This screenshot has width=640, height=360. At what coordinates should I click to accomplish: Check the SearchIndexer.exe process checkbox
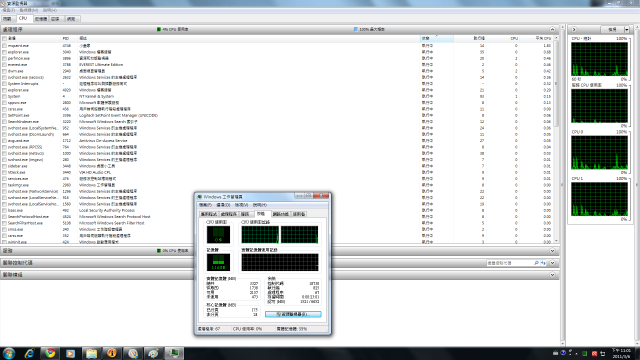(x=4, y=122)
